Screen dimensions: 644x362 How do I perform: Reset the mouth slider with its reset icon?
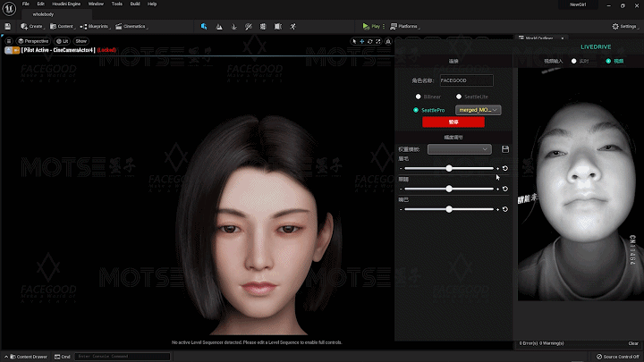[x=505, y=209]
